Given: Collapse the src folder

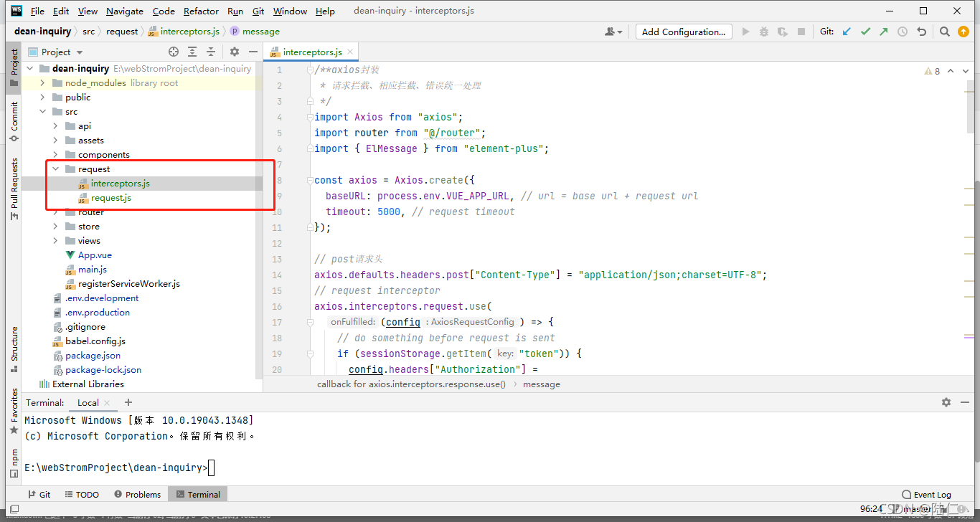Looking at the screenshot, I should point(42,112).
